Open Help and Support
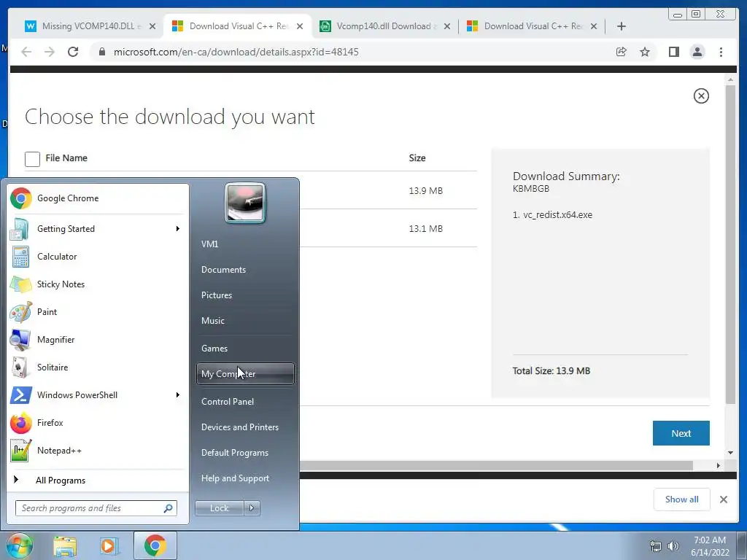This screenshot has height=560, width=747. (245, 478)
